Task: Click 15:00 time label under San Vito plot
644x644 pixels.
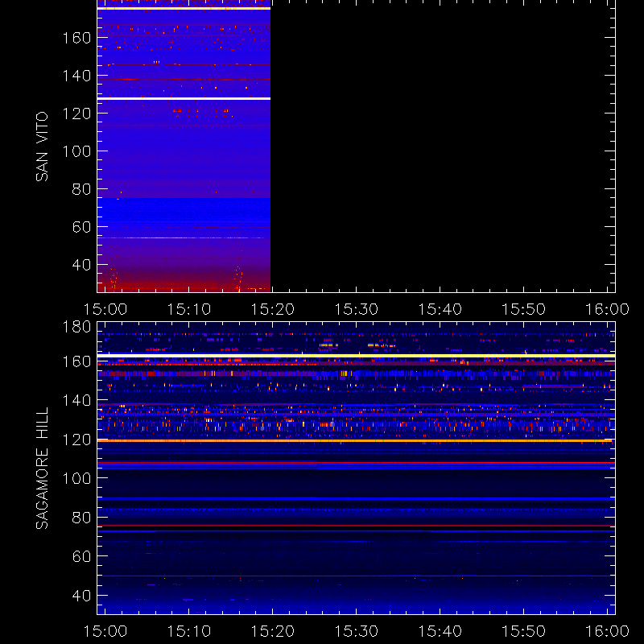Action: [105, 309]
